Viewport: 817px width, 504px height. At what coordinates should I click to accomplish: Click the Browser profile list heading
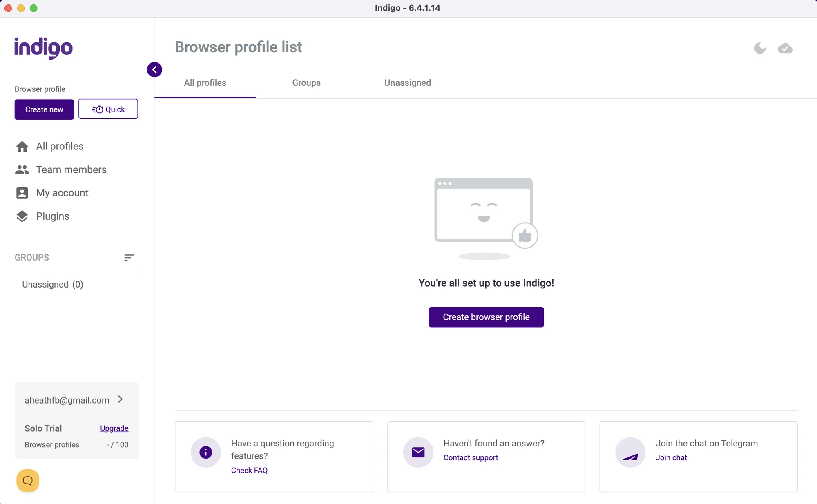[239, 47]
